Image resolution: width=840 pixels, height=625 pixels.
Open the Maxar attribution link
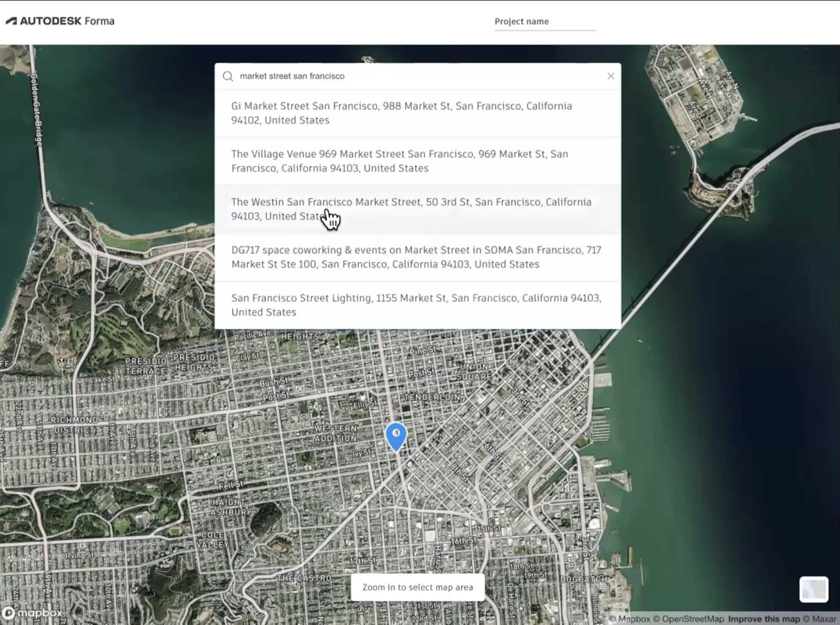(x=820, y=619)
